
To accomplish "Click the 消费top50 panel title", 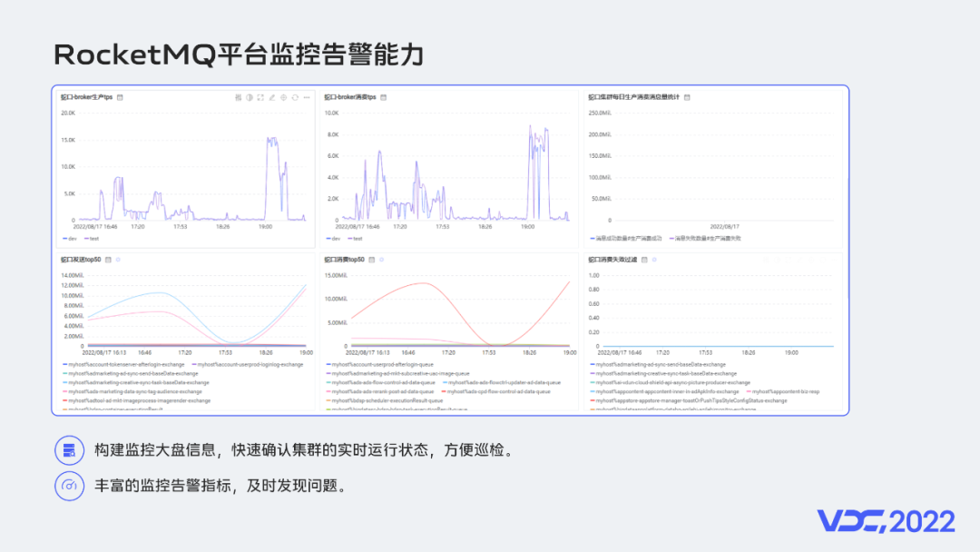I will (345, 260).
